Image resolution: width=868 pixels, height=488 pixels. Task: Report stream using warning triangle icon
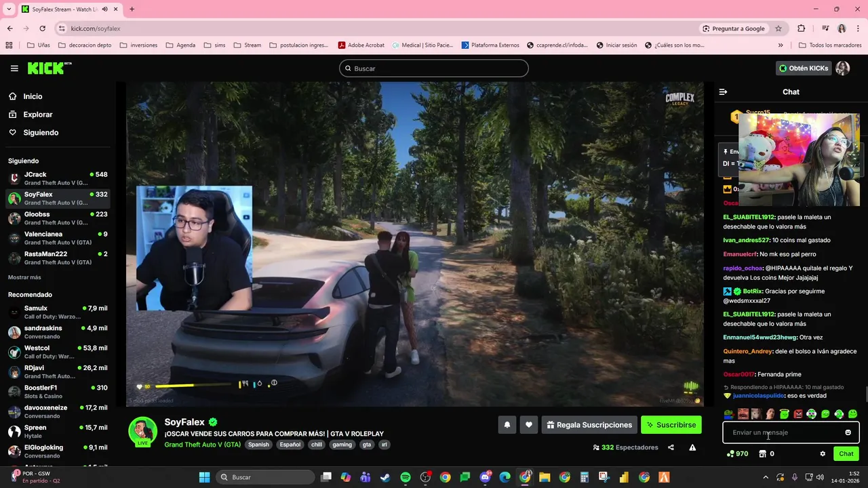pyautogui.click(x=692, y=447)
